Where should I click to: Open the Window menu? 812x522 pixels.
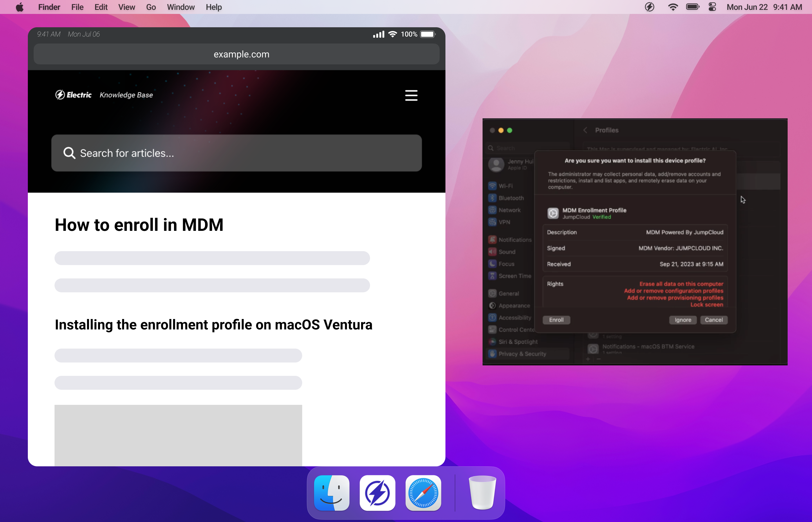pyautogui.click(x=181, y=7)
